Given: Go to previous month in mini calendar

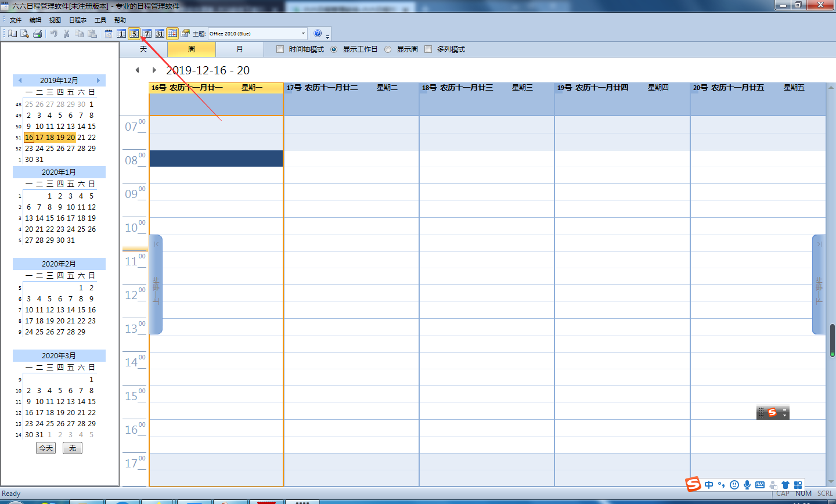Looking at the screenshot, I should 20,81.
